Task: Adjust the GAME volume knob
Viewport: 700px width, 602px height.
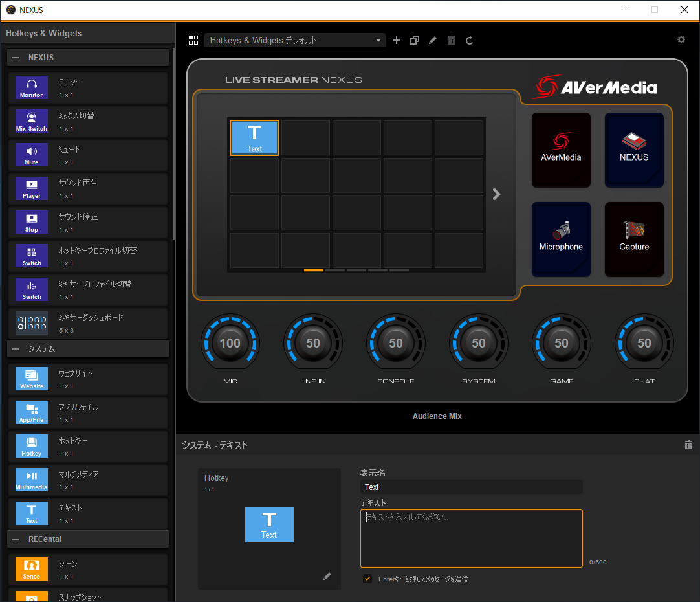Action: [562, 343]
